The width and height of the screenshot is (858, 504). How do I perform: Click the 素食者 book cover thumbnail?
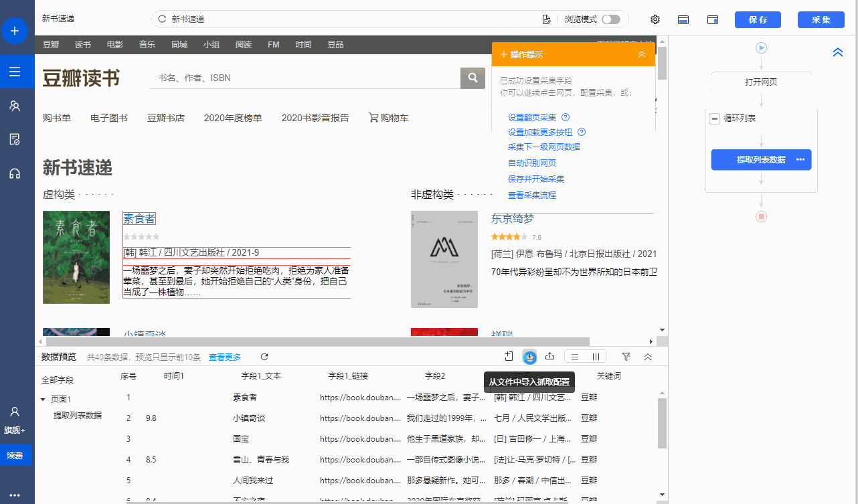[76, 258]
